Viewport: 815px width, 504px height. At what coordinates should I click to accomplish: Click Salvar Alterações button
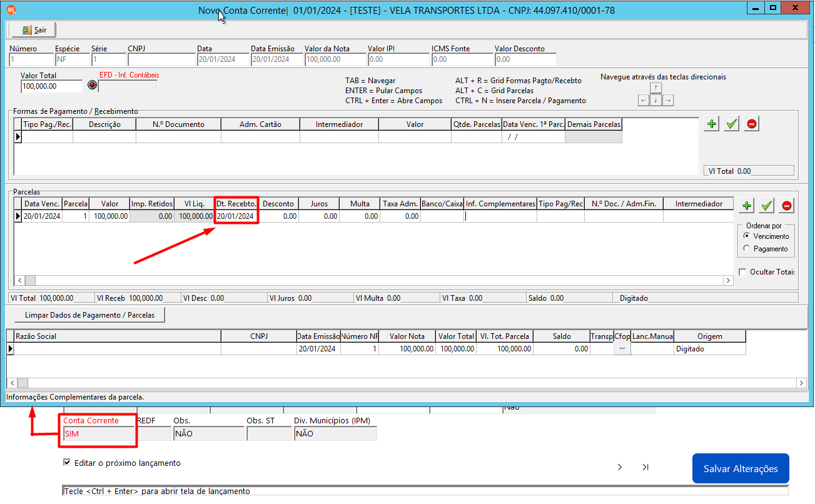pyautogui.click(x=741, y=468)
